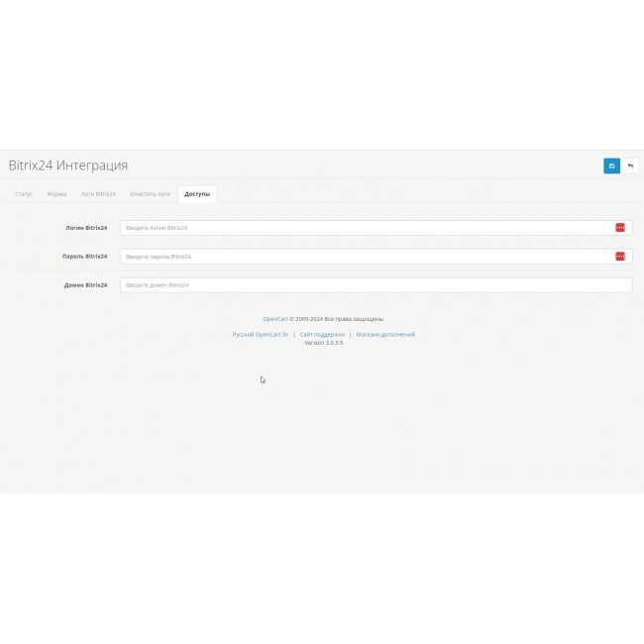
Task: Click the Bitrix24 Интеграция page heading
Action: 68,165
